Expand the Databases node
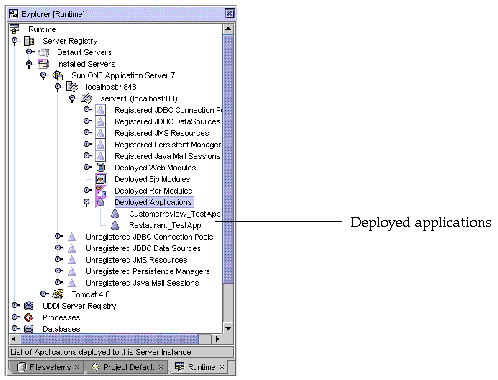This screenshot has height=380, width=498. [15, 328]
